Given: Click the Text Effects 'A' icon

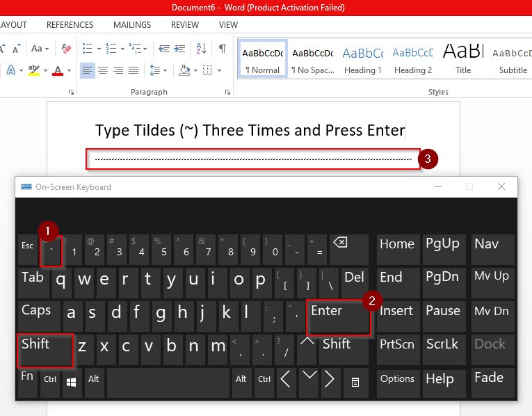Looking at the screenshot, I should click(11, 70).
